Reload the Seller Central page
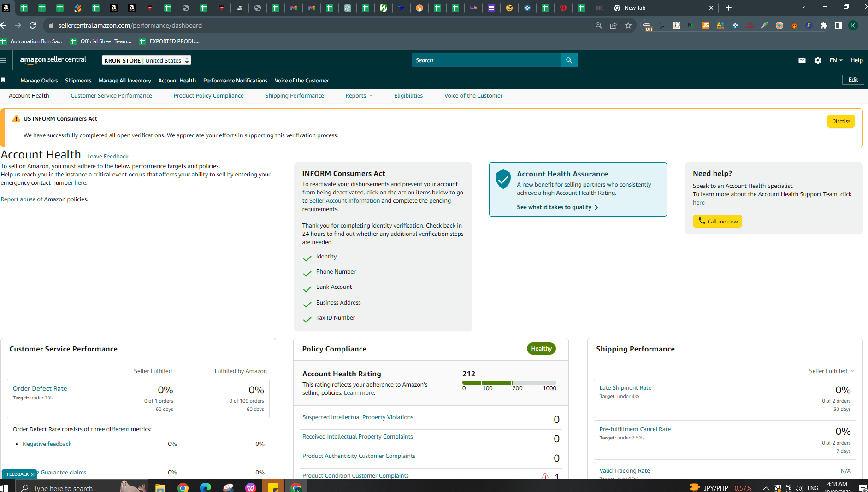This screenshot has height=492, width=868. (33, 25)
